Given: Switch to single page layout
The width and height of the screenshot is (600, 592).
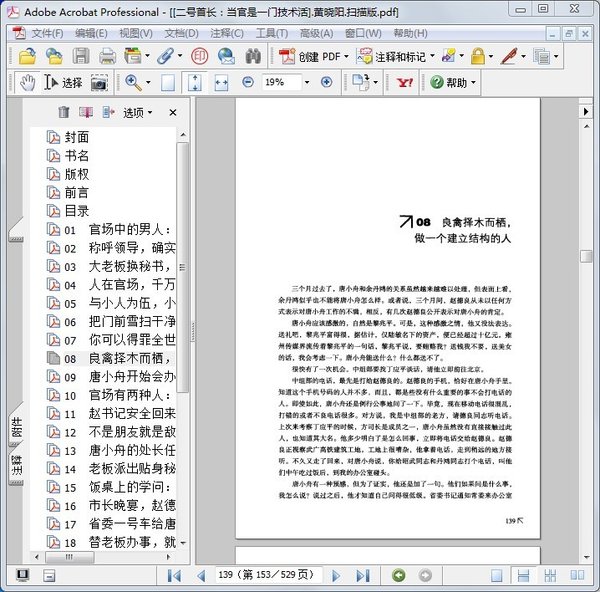Looking at the screenshot, I should (496, 575).
